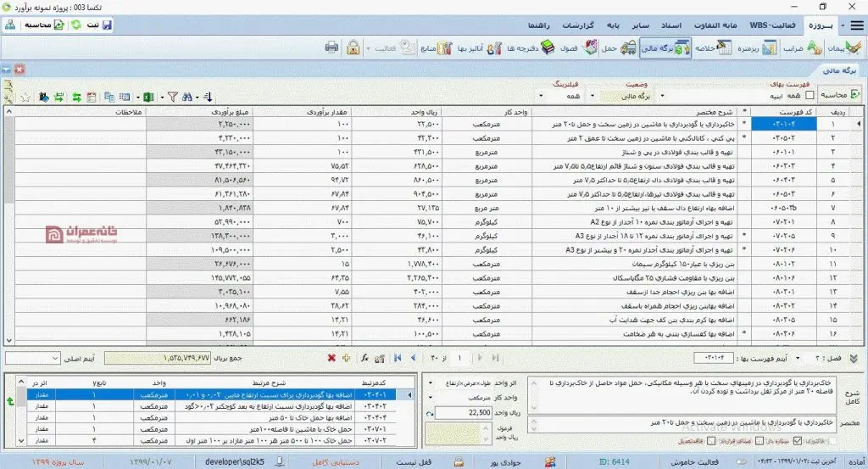This screenshot has height=469, width=868.
Task: Switch to the فعالیت-WBS tab
Action: 772,25
